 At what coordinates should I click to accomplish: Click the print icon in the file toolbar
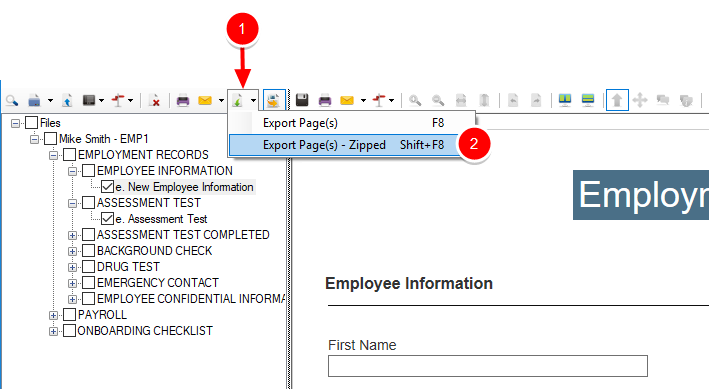click(183, 100)
